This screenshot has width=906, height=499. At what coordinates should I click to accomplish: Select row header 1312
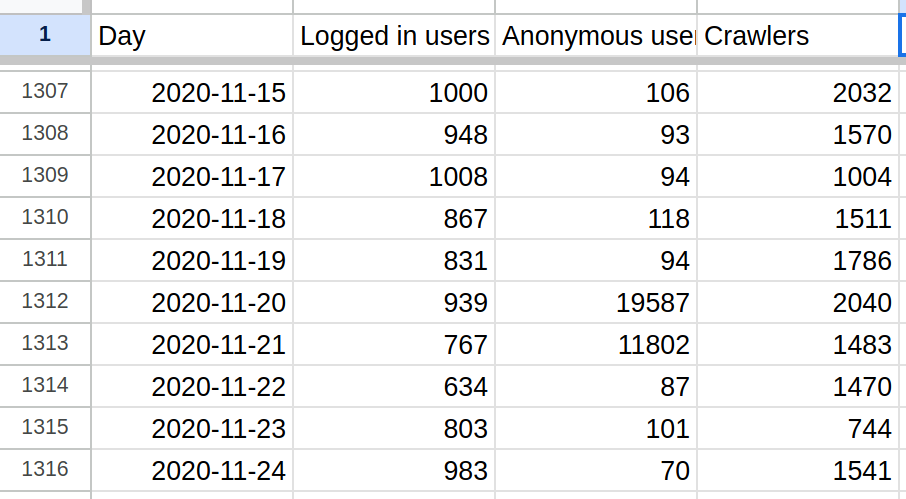[45, 302]
